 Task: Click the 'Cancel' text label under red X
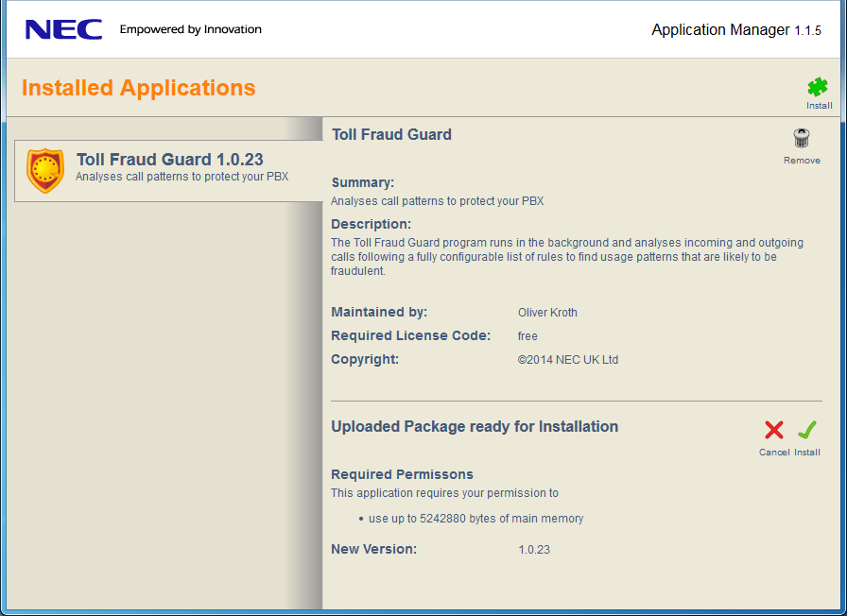(773, 453)
